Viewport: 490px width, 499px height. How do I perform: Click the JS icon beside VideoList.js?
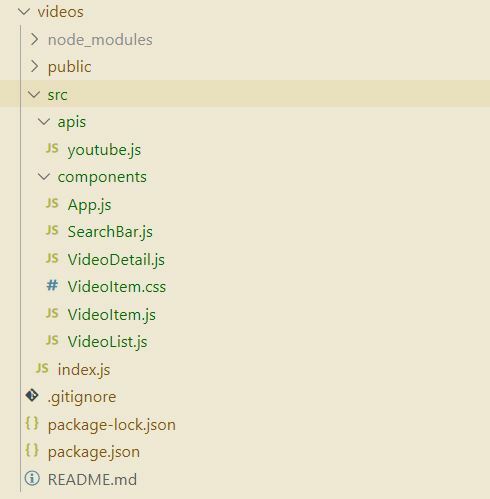52,340
